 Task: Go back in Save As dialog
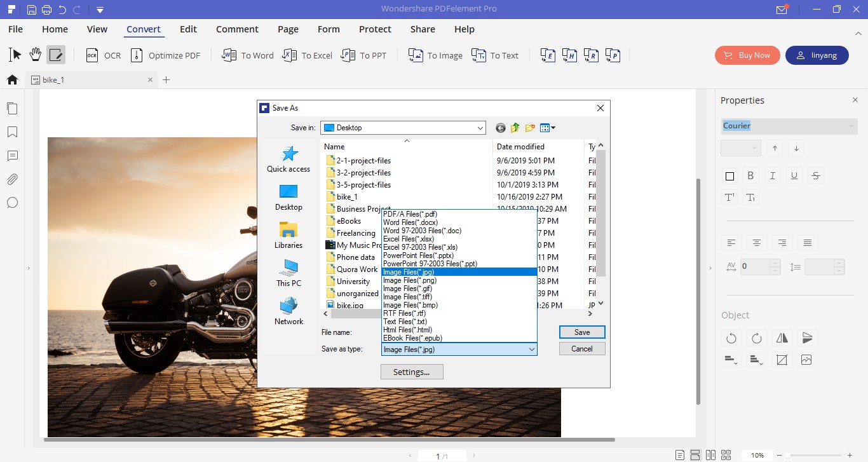coord(501,128)
